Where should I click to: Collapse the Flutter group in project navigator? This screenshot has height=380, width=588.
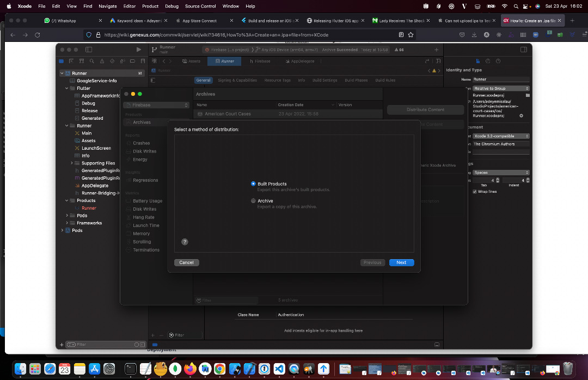click(x=66, y=88)
